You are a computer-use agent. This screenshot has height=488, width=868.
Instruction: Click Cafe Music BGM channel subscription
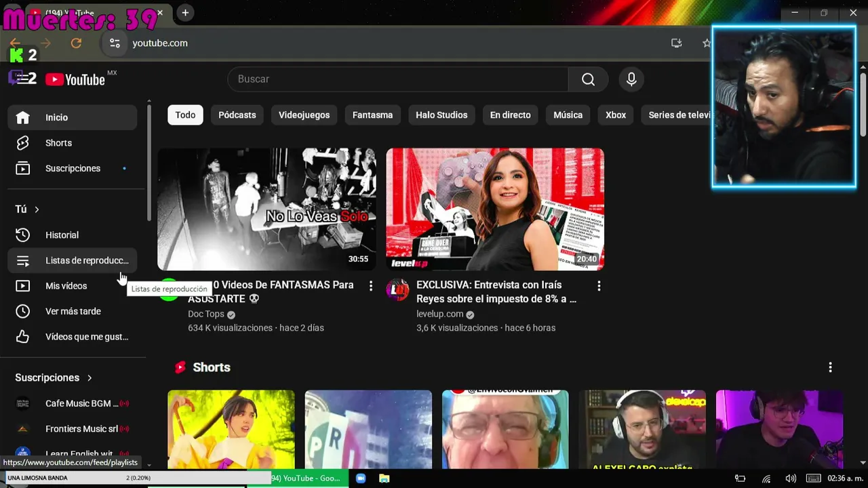[x=73, y=403]
